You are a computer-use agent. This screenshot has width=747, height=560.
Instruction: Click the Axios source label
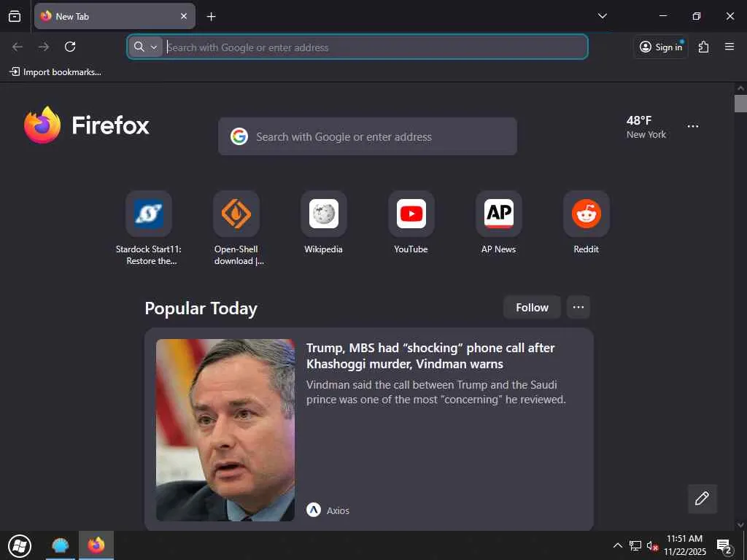(338, 510)
